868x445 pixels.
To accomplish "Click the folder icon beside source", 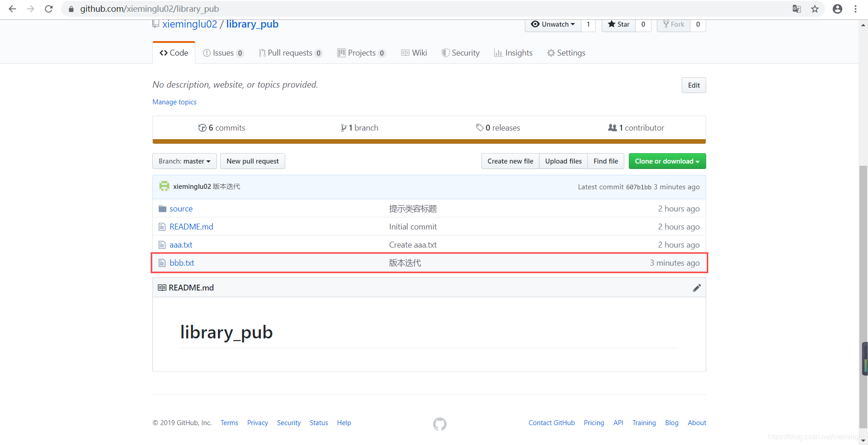I will click(x=163, y=209).
